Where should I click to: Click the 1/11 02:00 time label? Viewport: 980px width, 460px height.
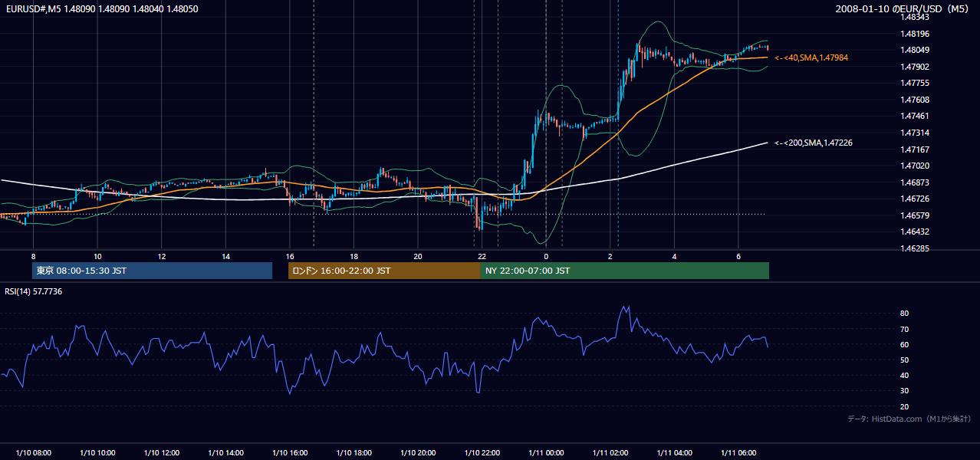pos(610,453)
